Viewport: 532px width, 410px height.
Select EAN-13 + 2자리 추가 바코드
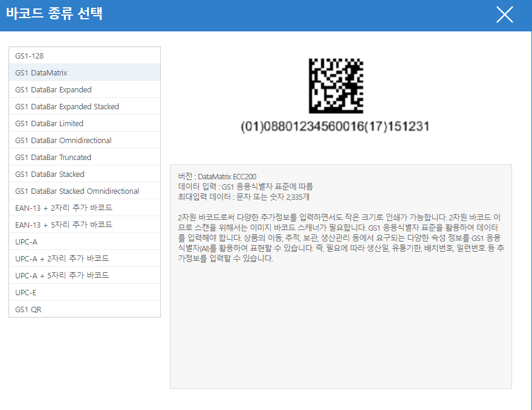85,208
